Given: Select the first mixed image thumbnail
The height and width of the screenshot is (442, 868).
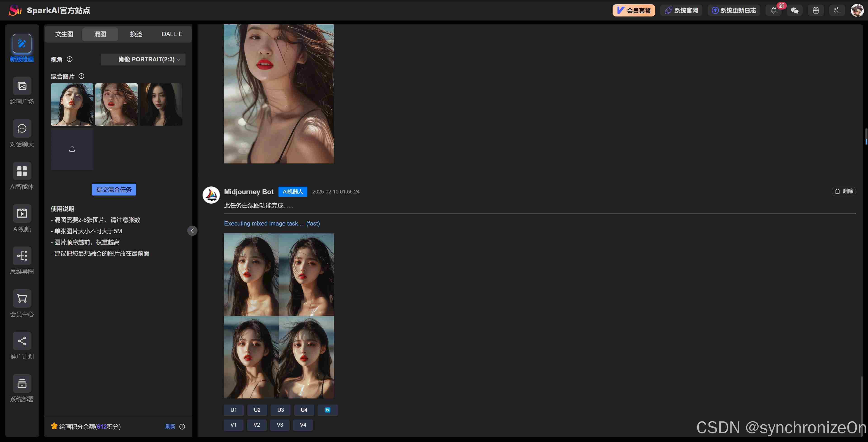Looking at the screenshot, I should click(x=72, y=104).
